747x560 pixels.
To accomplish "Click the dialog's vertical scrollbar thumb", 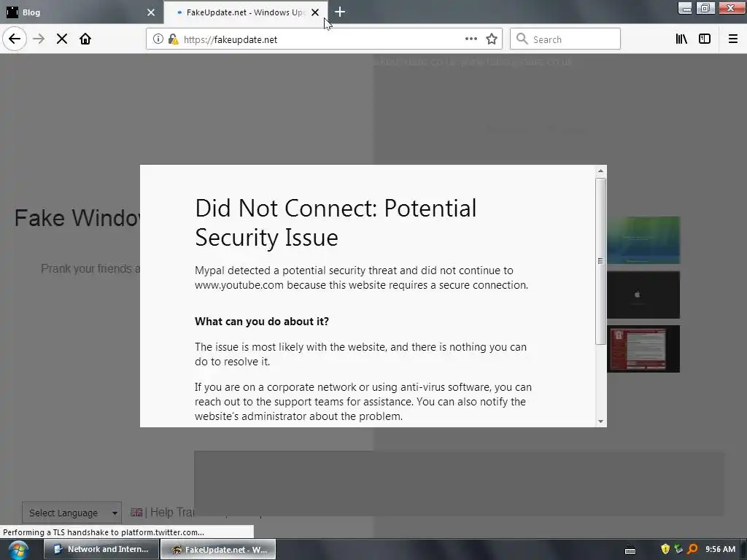I will 600,261.
